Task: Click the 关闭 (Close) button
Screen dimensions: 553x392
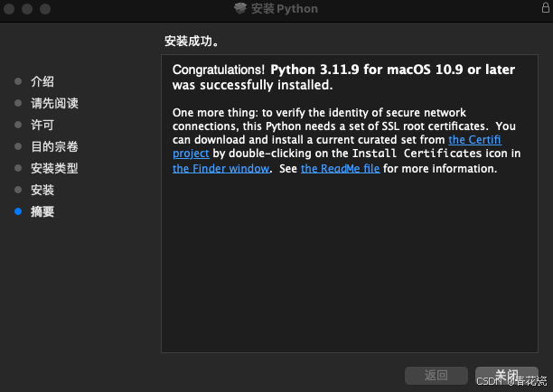Action: [506, 376]
